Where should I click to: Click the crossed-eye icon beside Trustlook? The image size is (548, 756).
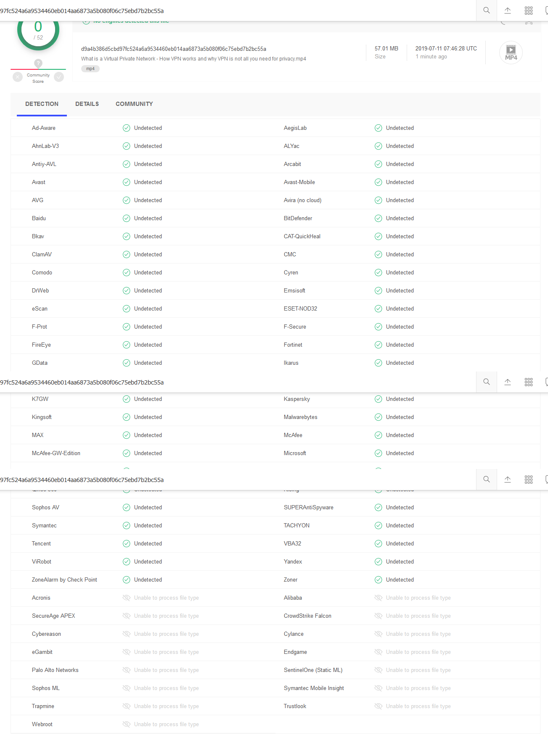click(379, 706)
